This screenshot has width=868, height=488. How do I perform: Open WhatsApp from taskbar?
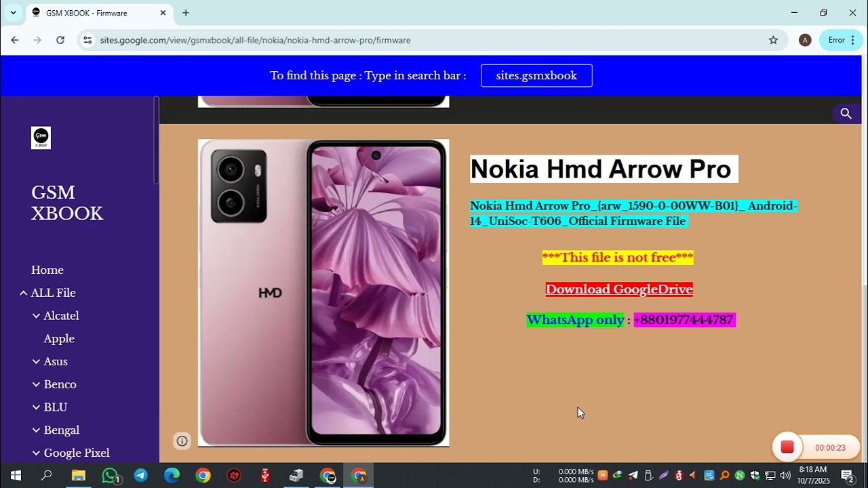110,476
